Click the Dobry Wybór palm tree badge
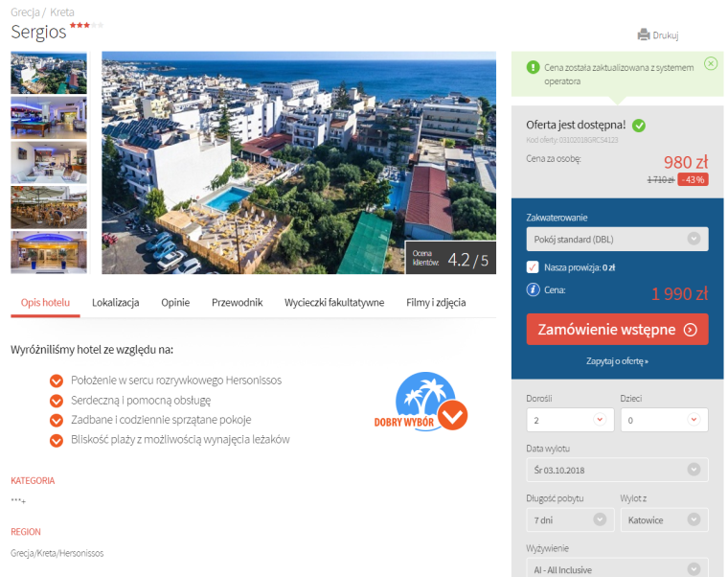The height and width of the screenshot is (577, 728). tap(420, 403)
